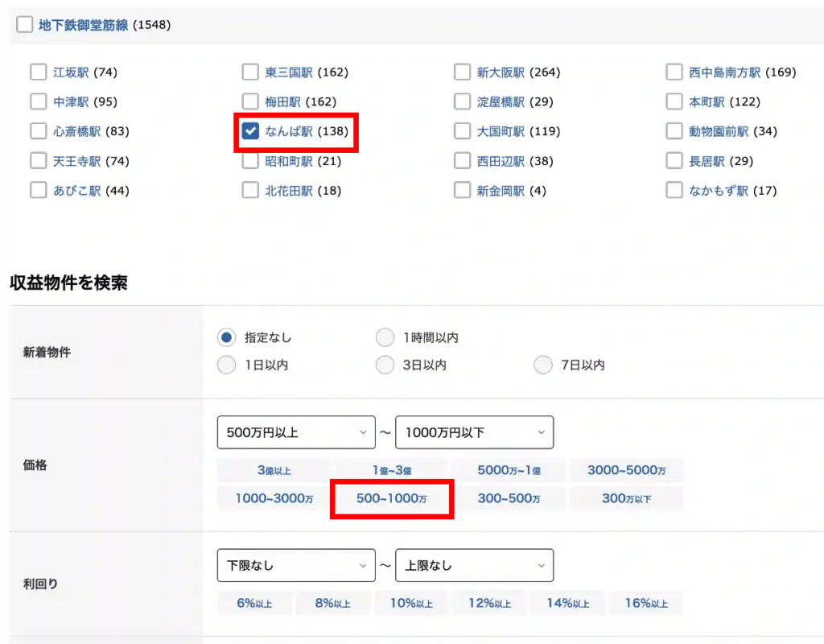Tick the 梅田駅 checkbox
The width and height of the screenshot is (824, 644).
pos(251,102)
